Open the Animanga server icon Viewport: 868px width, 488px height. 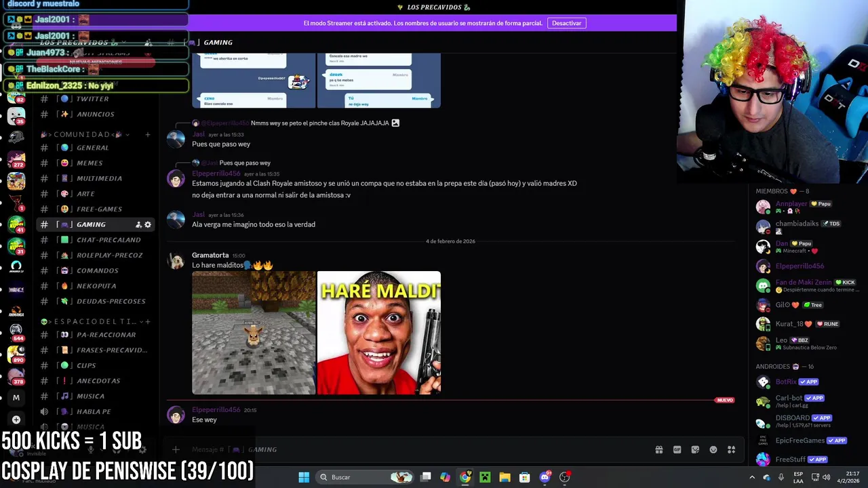(x=16, y=311)
